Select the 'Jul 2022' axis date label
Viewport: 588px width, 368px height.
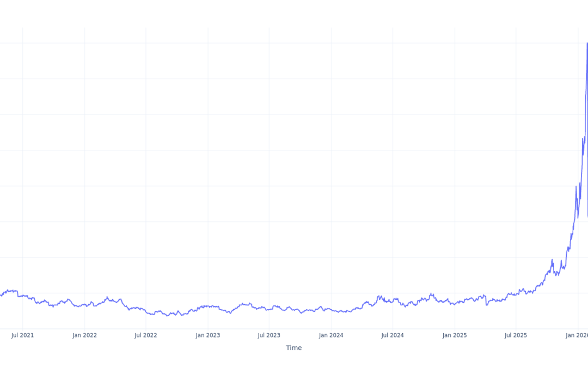coord(146,335)
